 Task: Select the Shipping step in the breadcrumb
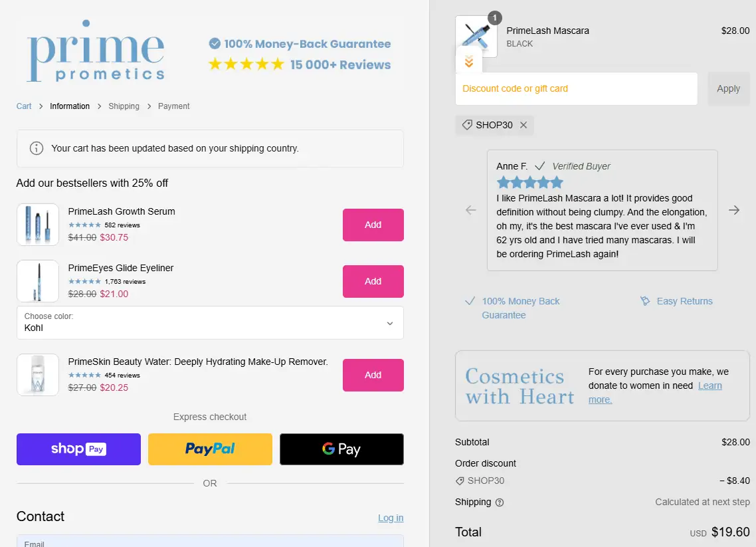tap(124, 106)
